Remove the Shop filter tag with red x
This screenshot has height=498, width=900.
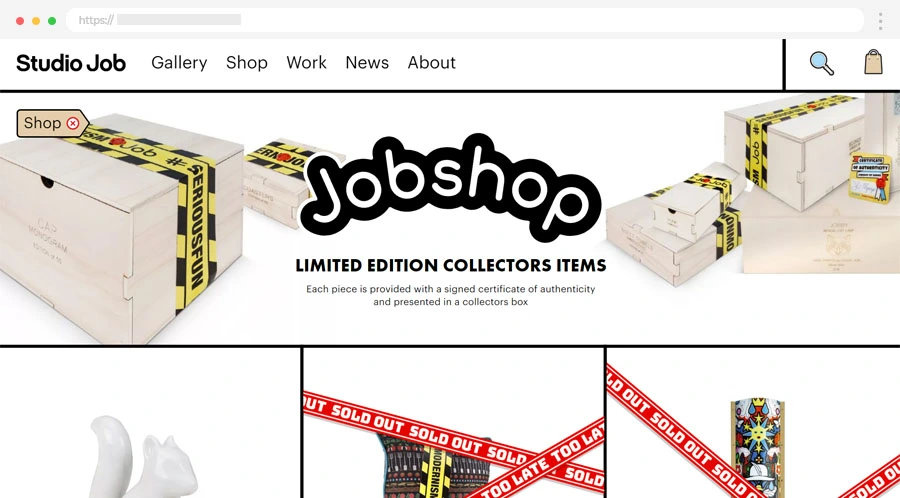[73, 123]
